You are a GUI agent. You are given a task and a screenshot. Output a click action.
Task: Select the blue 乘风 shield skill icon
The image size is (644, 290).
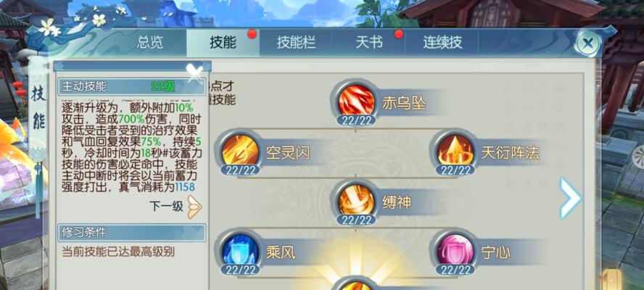pos(240,251)
